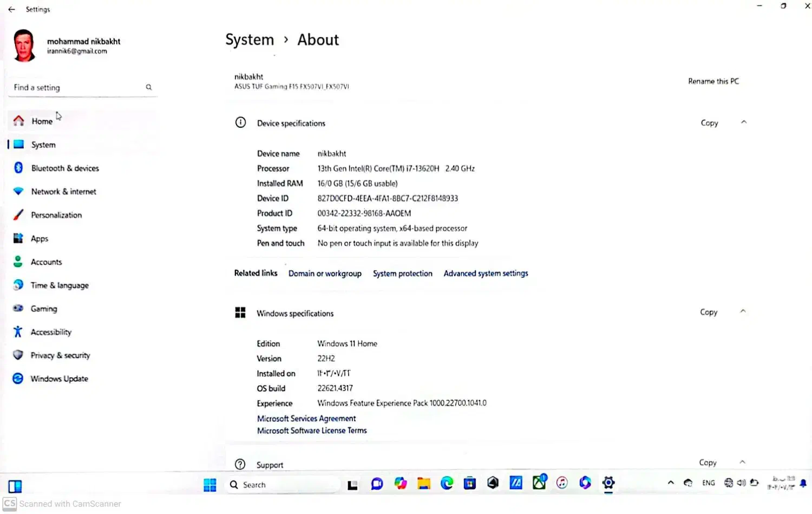The height and width of the screenshot is (514, 812).
Task: Click the back arrow in Settings
Action: 11,9
